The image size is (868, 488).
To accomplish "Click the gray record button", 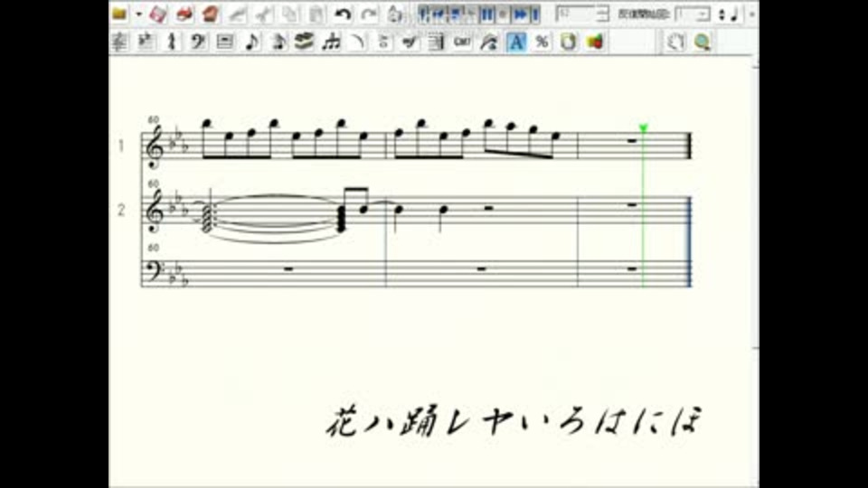I will [503, 14].
